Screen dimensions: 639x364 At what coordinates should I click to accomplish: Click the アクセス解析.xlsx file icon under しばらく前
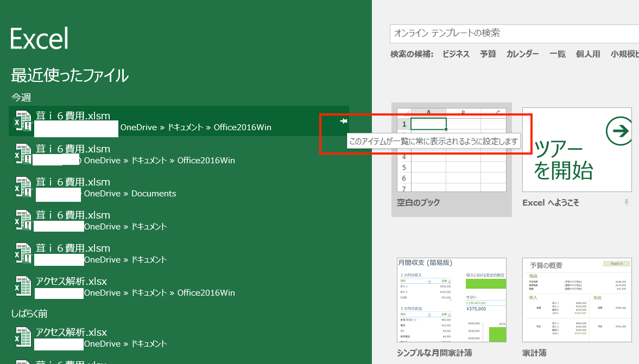pos(23,337)
